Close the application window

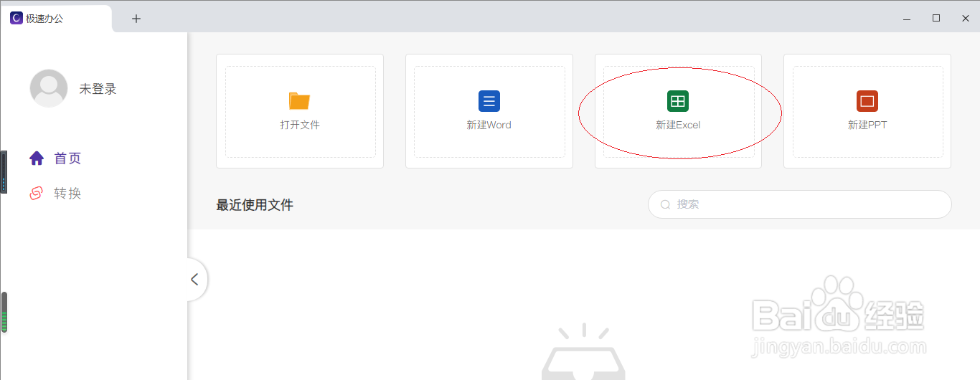964,19
